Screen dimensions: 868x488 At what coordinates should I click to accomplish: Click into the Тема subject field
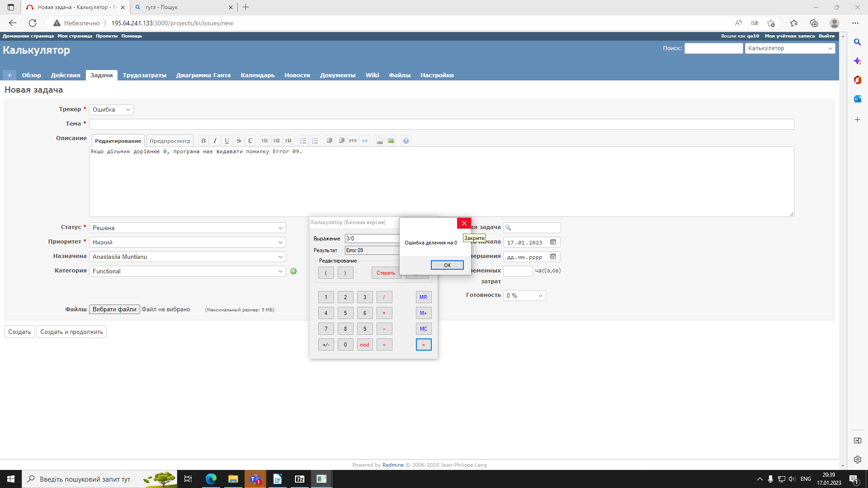(441, 124)
